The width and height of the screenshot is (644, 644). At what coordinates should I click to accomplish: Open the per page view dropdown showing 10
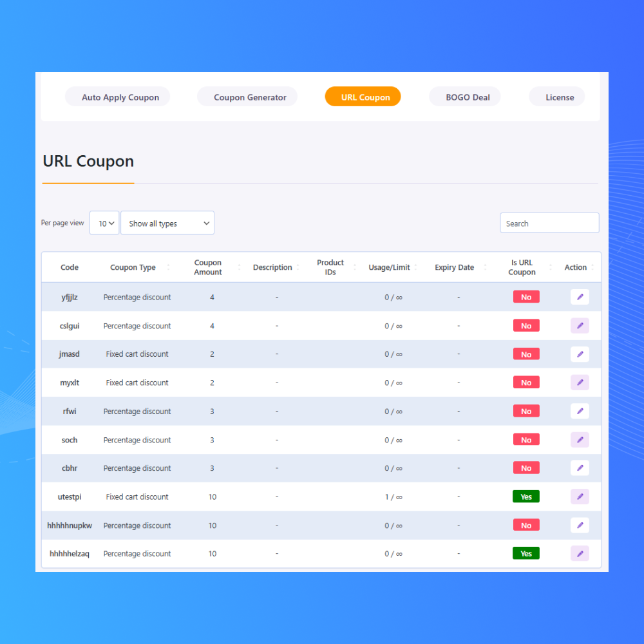[104, 223]
